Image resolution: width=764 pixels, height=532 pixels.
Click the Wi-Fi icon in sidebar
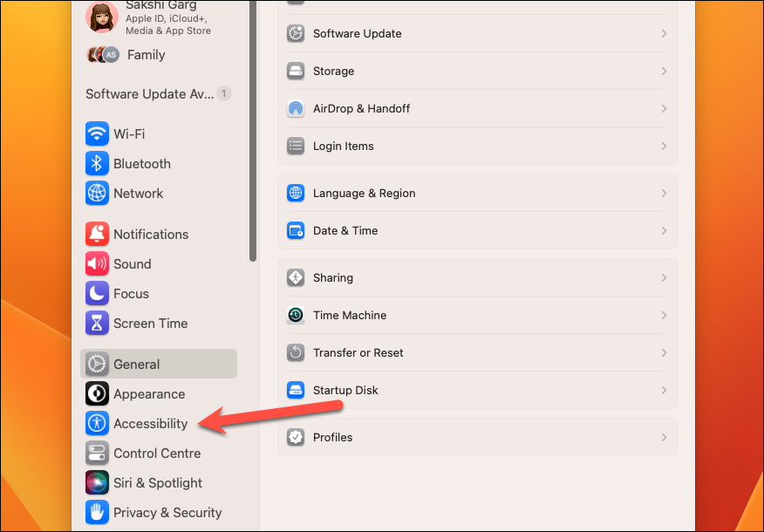97,133
